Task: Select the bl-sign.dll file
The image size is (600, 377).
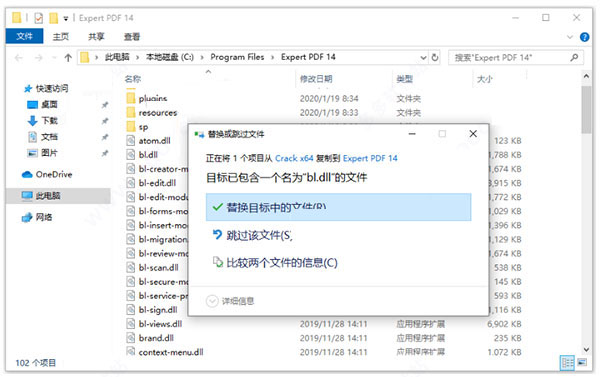Action: click(x=158, y=310)
